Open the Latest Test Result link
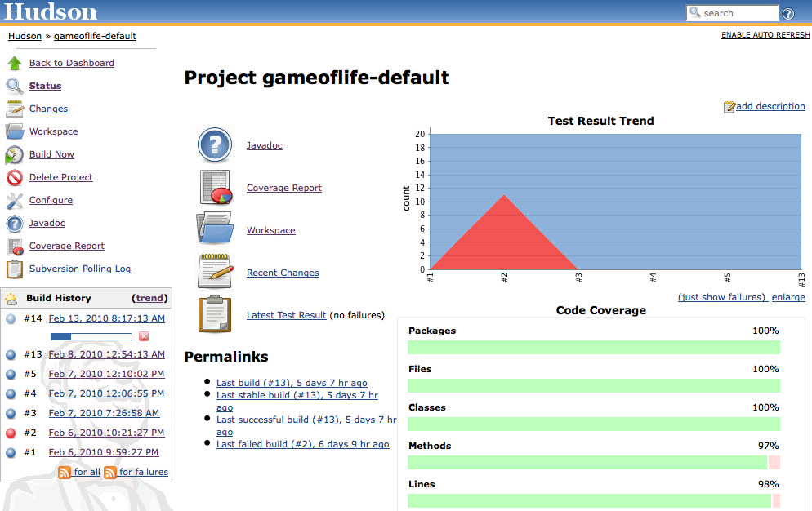 pos(287,315)
